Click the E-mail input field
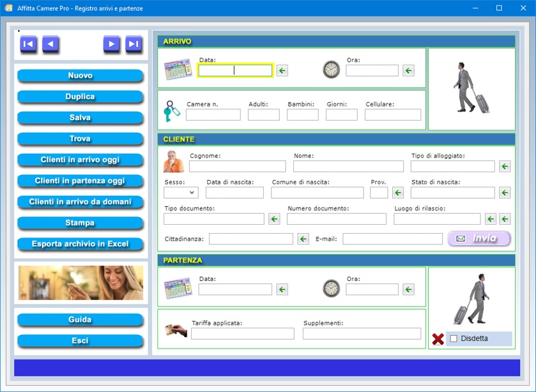 pyautogui.click(x=392, y=239)
